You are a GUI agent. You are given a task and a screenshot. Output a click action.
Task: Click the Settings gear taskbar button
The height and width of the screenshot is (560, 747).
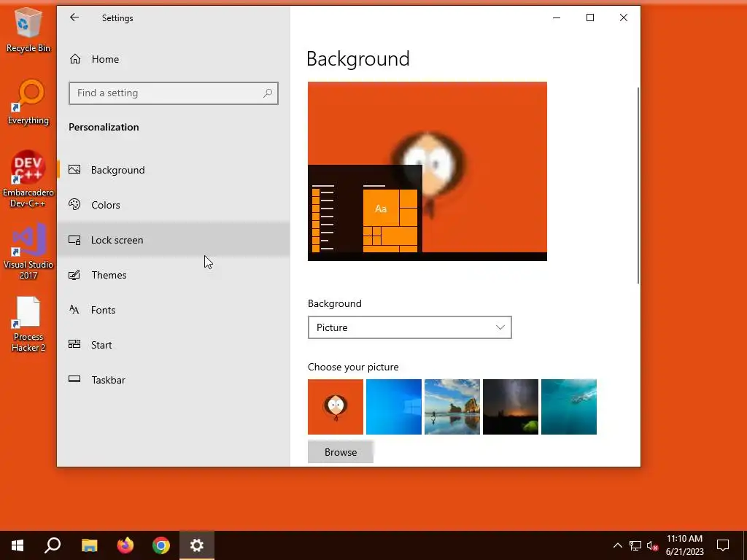(197, 545)
